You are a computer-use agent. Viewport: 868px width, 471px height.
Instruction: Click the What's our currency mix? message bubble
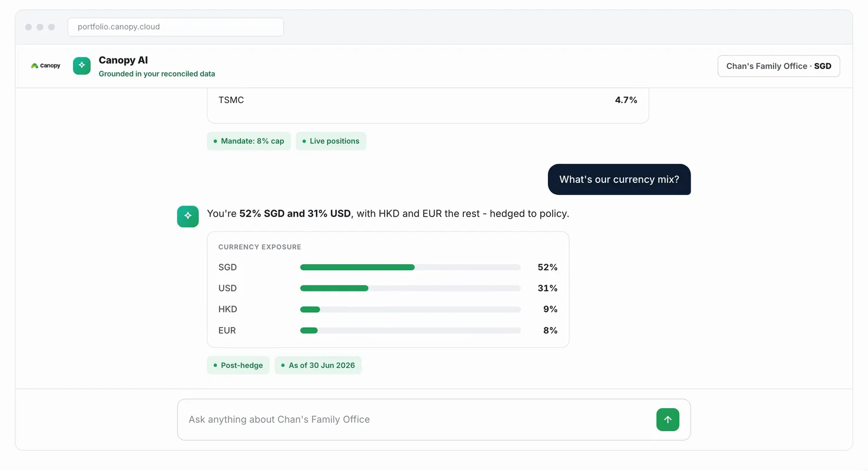[x=619, y=180]
